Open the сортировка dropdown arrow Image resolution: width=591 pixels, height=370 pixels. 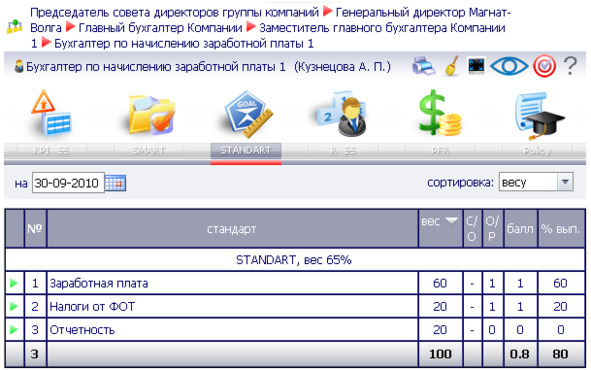pyautogui.click(x=565, y=182)
